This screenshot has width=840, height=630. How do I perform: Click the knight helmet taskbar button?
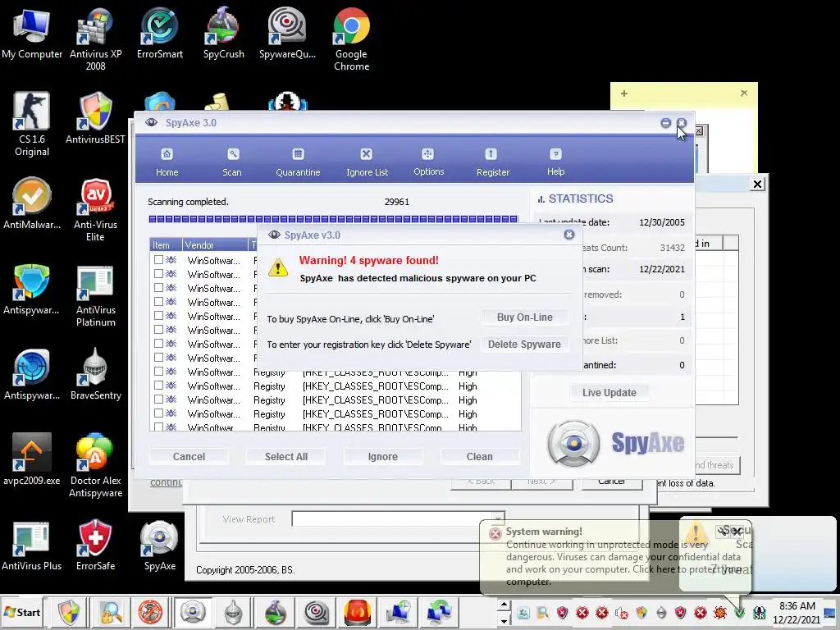pos(234,612)
